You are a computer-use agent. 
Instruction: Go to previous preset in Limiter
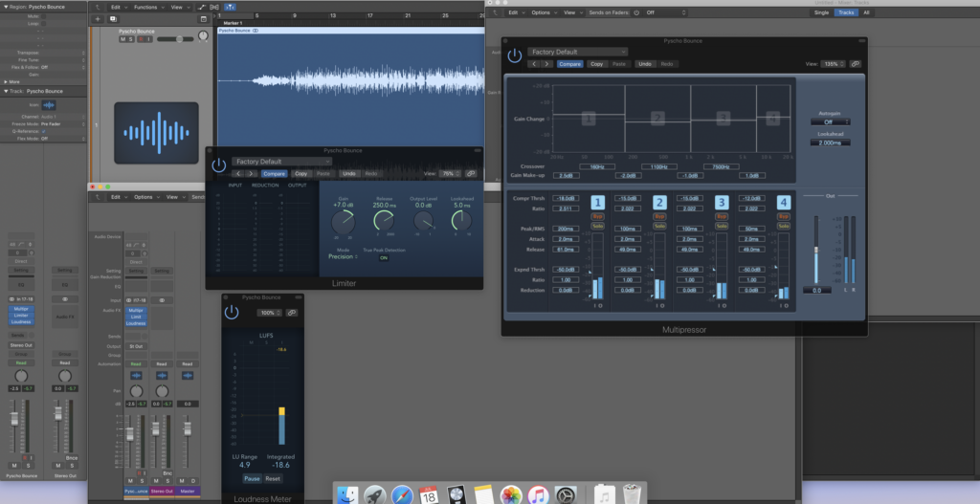(x=238, y=174)
